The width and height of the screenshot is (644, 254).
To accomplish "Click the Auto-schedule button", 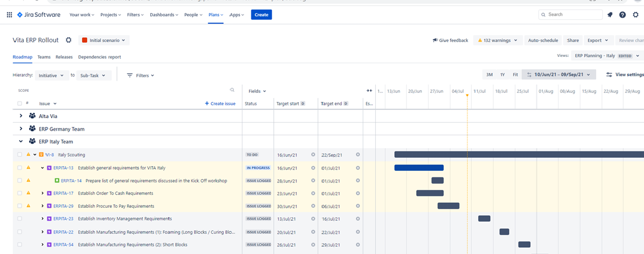I will click(x=543, y=41).
